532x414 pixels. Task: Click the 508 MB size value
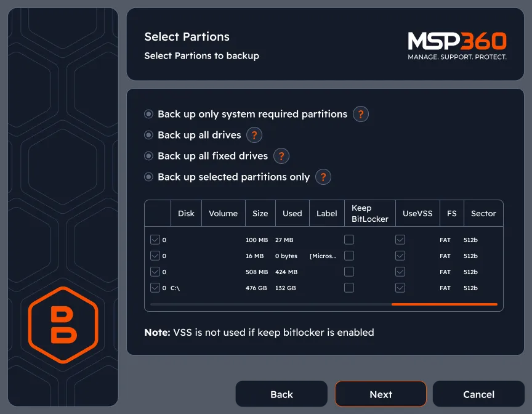pos(257,272)
